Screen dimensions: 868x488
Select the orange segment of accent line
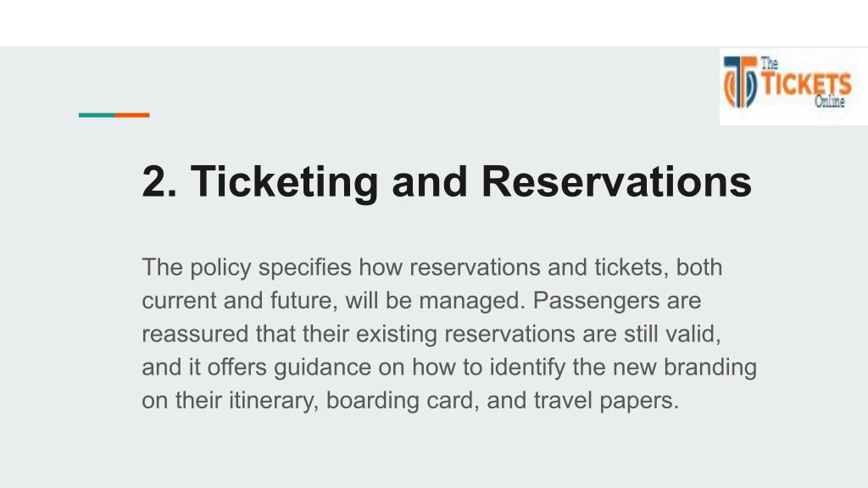[131, 115]
